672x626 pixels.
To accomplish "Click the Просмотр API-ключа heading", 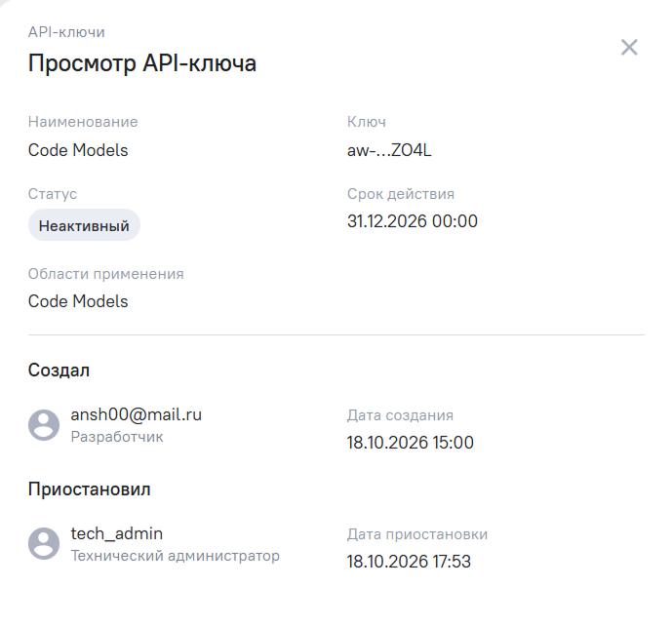I will (x=142, y=63).
